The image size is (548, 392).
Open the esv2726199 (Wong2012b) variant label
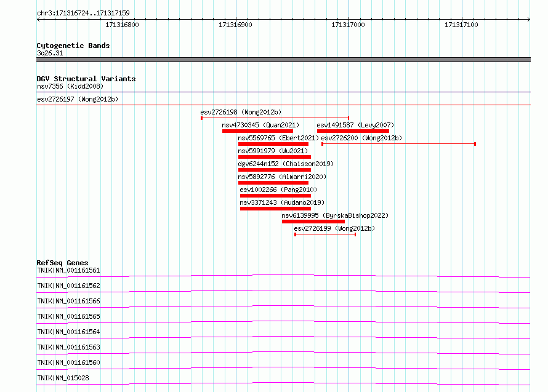tap(334, 228)
